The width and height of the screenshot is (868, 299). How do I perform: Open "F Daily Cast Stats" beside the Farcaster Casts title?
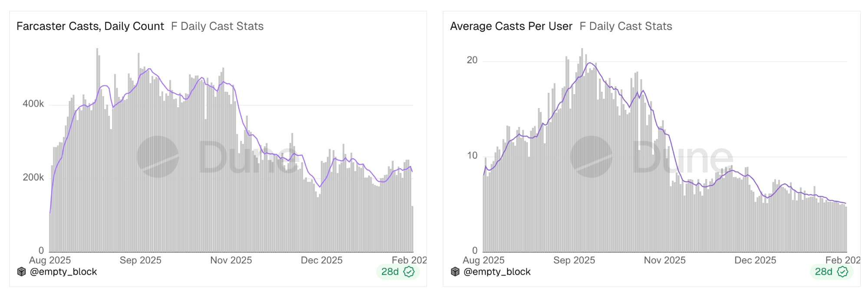click(x=217, y=26)
